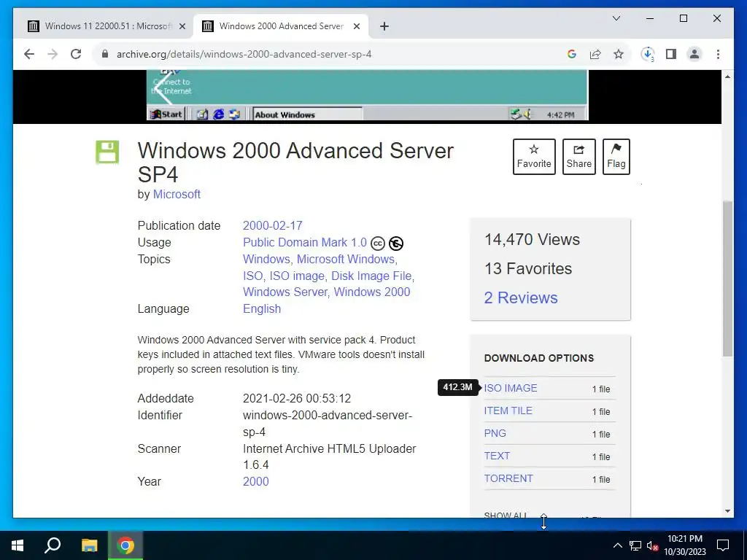The image size is (747, 560).
Task: Click the site padlock icon
Action: click(x=105, y=54)
